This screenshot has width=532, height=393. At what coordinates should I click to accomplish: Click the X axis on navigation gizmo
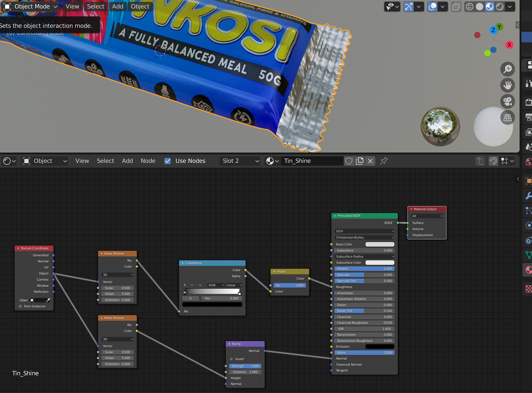(x=509, y=45)
